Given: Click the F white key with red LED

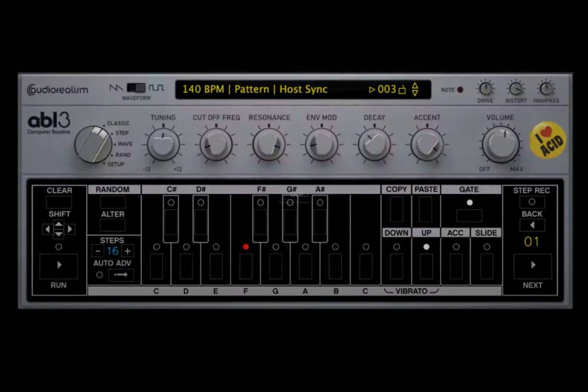Looking at the screenshot, I should tap(246, 266).
